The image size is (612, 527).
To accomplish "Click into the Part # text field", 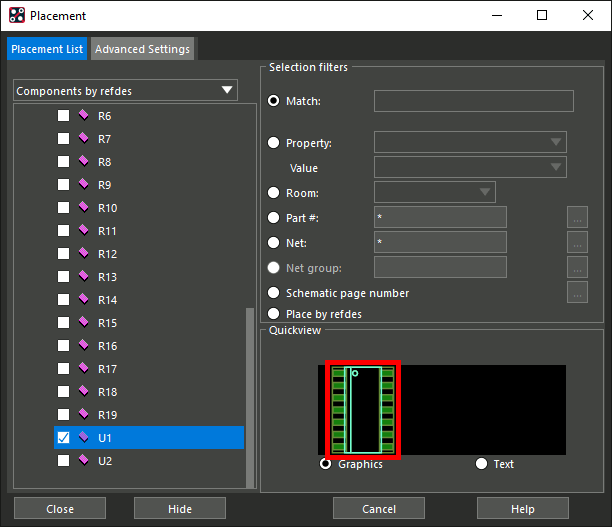I will [x=440, y=217].
